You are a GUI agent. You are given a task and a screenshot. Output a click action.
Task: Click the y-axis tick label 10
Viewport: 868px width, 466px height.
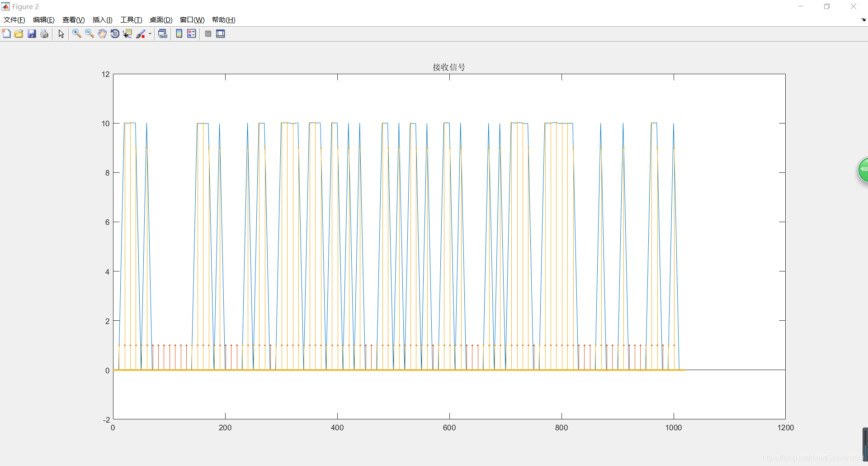tap(105, 124)
